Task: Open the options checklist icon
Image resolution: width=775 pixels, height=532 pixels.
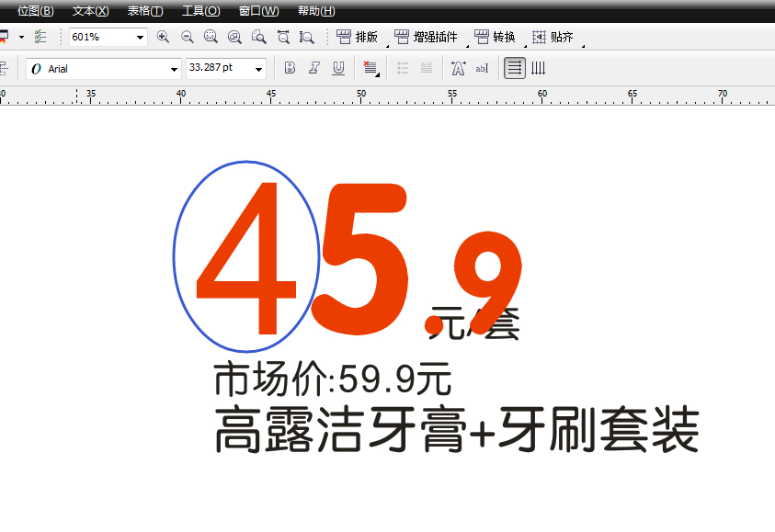Action: pos(40,37)
